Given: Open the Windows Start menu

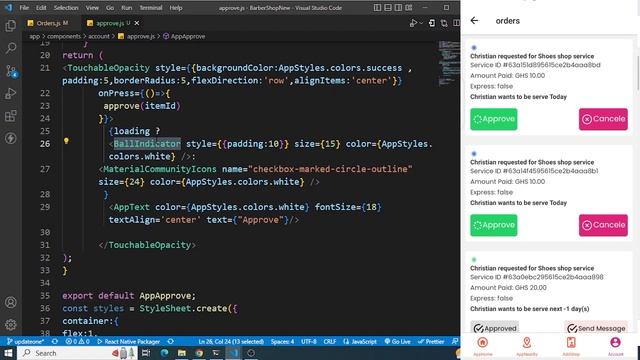Looking at the screenshot, I should tap(8, 353).
